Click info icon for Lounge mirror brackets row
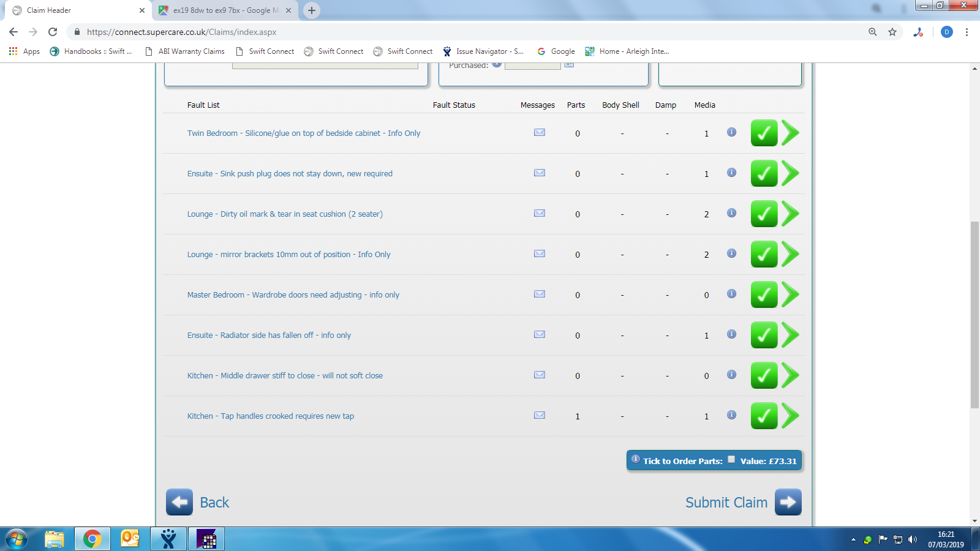This screenshot has height=551, width=980. 731,253
